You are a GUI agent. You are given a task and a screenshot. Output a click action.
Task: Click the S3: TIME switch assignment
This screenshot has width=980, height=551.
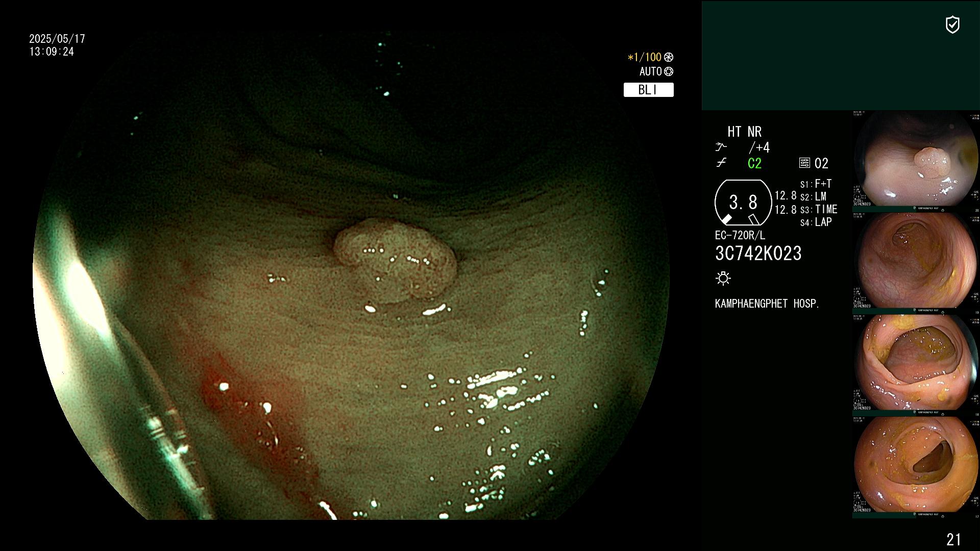[819, 209]
